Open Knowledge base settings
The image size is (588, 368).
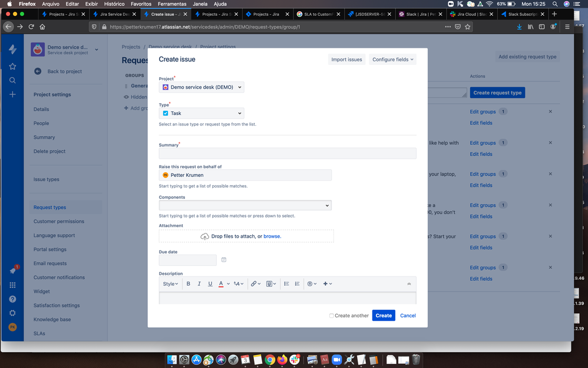click(x=52, y=320)
